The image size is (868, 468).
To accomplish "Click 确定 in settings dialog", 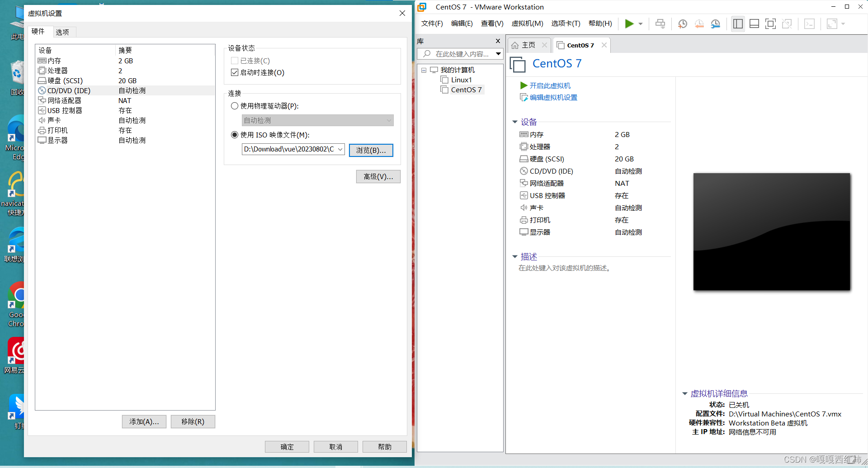I will tap(287, 447).
